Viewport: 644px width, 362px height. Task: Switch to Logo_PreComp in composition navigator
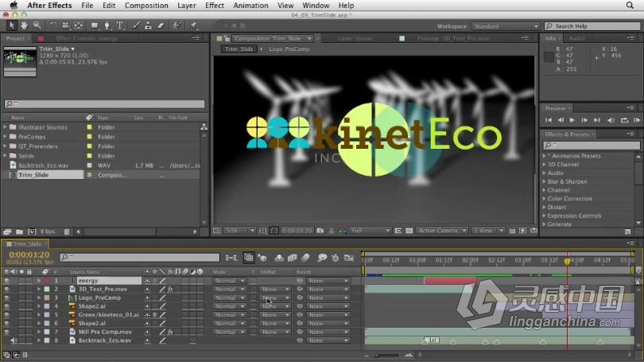point(289,49)
